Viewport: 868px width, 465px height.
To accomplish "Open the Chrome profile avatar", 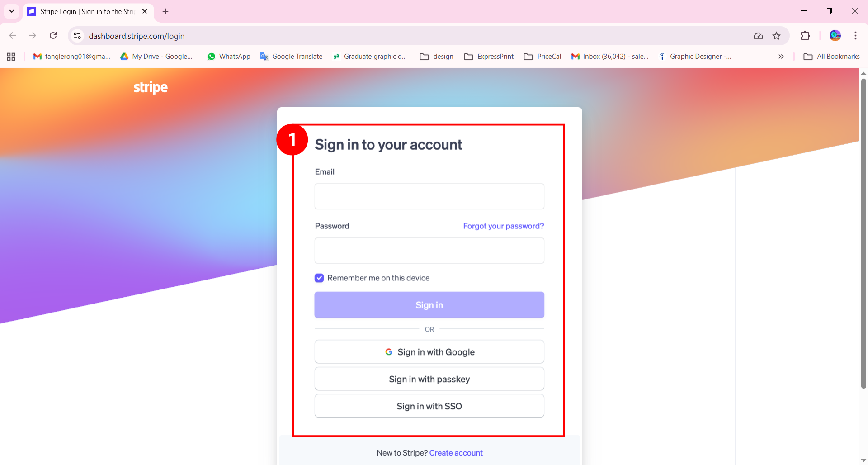I will click(835, 36).
